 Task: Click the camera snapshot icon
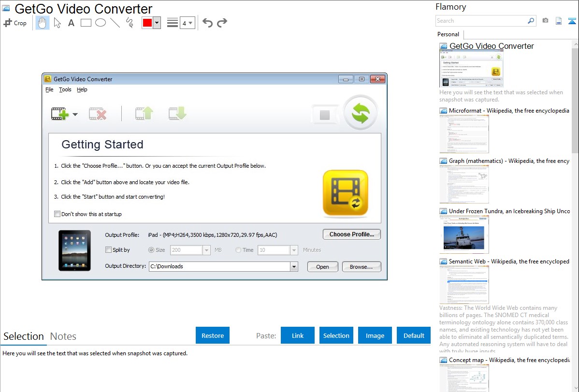(x=545, y=20)
